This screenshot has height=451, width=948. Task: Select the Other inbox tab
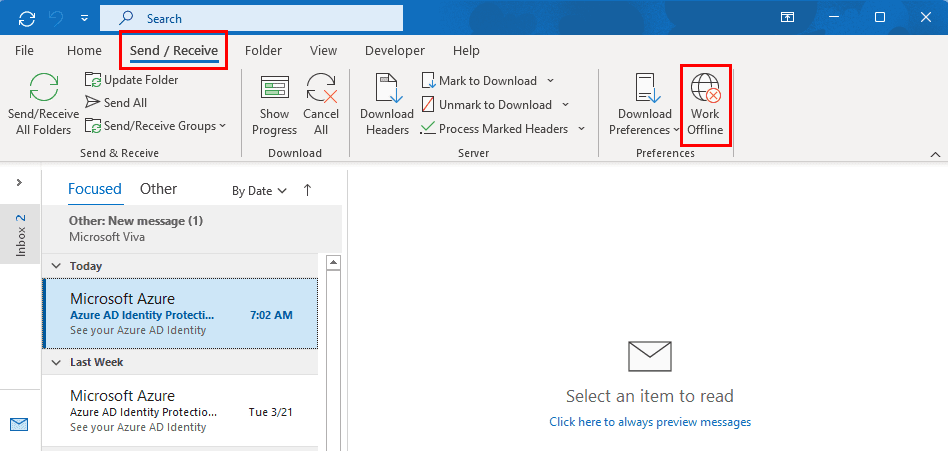(x=158, y=189)
